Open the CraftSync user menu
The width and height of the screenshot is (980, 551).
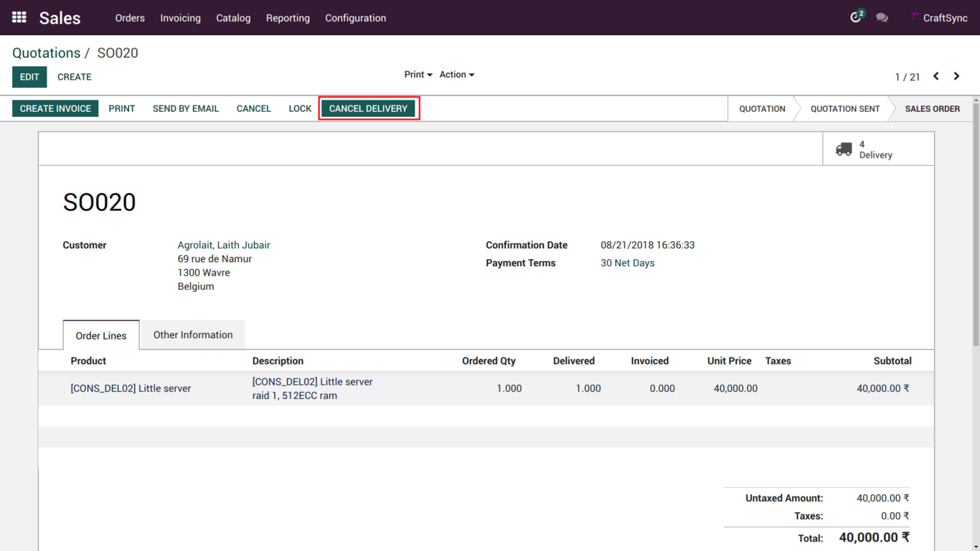pyautogui.click(x=938, y=18)
